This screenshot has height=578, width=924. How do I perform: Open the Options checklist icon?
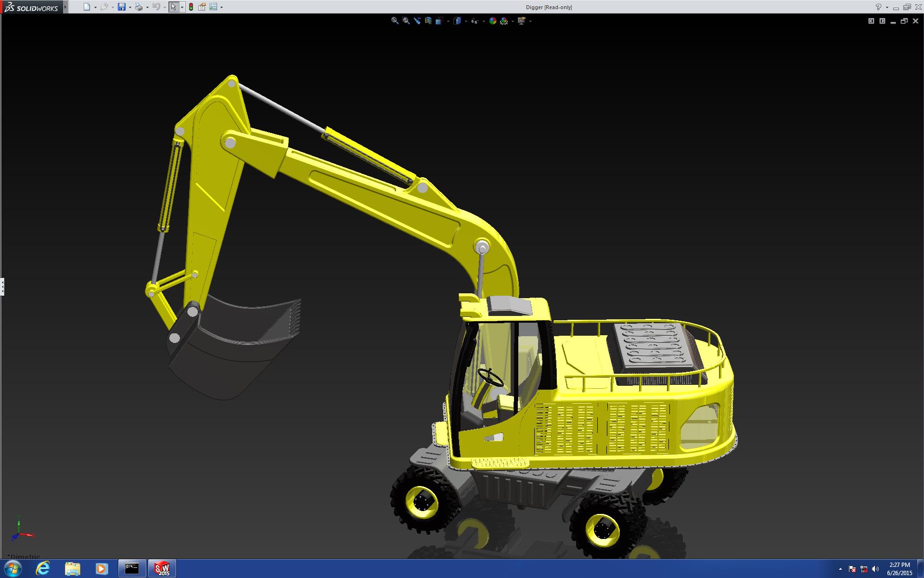[213, 7]
